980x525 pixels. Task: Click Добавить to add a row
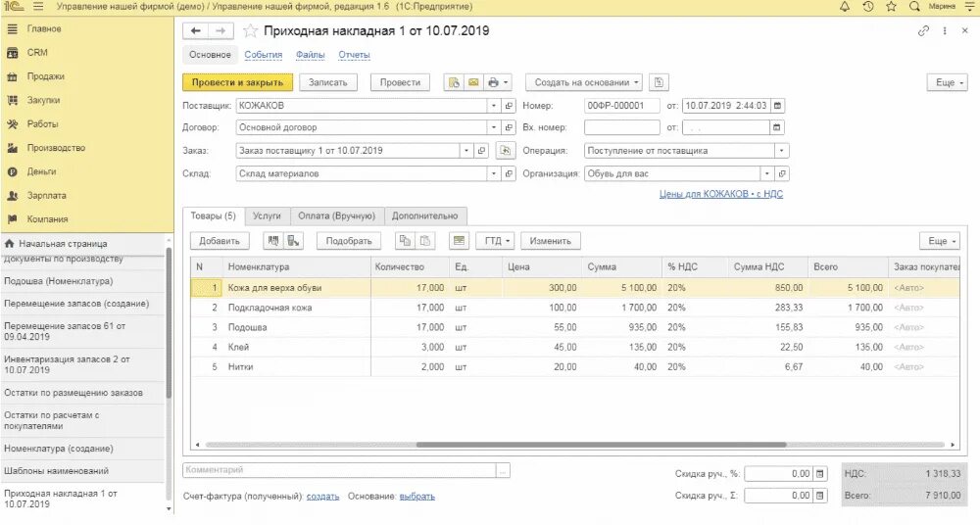220,241
